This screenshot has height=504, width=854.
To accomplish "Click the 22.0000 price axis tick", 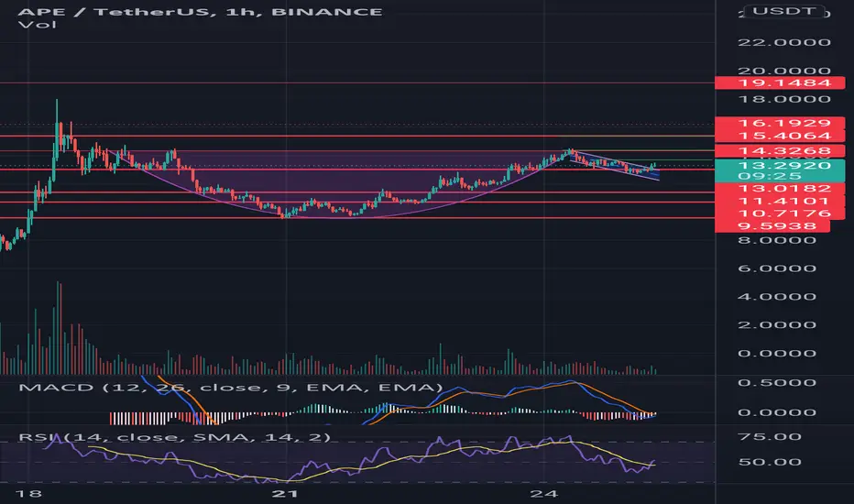I will click(x=783, y=42).
